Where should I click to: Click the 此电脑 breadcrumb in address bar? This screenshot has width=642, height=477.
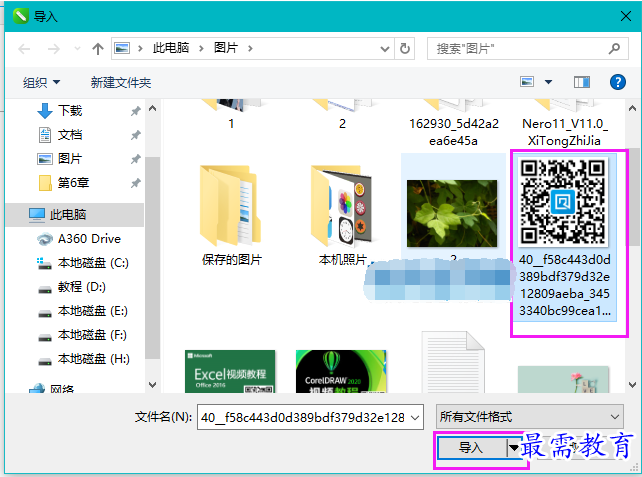171,48
